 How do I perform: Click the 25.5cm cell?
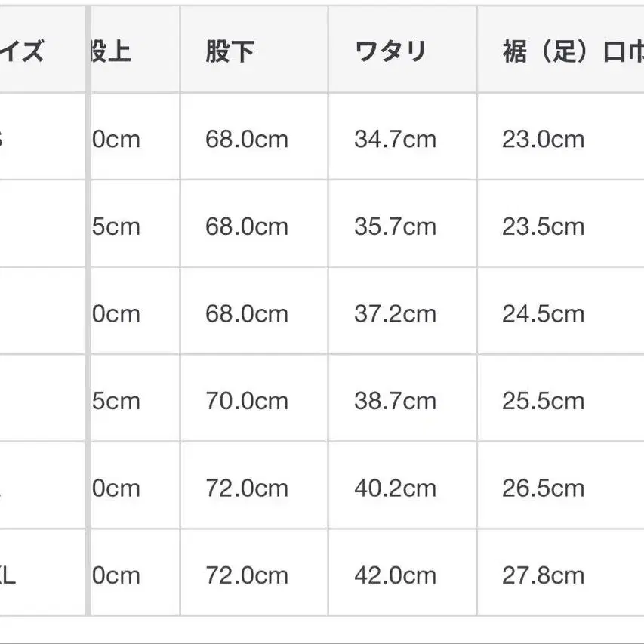[x=544, y=400]
